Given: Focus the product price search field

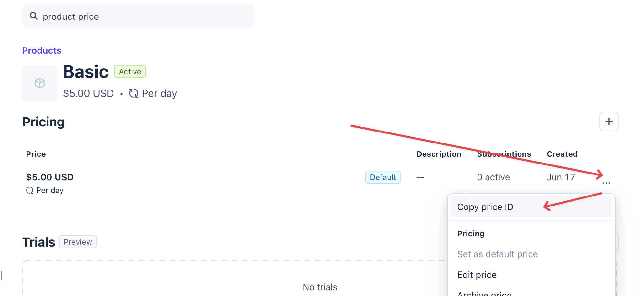Looking at the screenshot, I should point(138,16).
